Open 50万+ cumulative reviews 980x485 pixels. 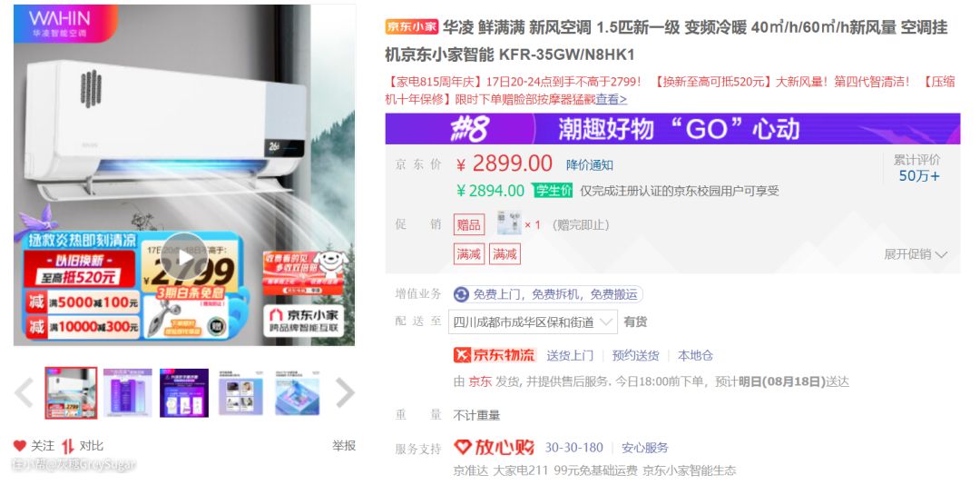point(918,176)
